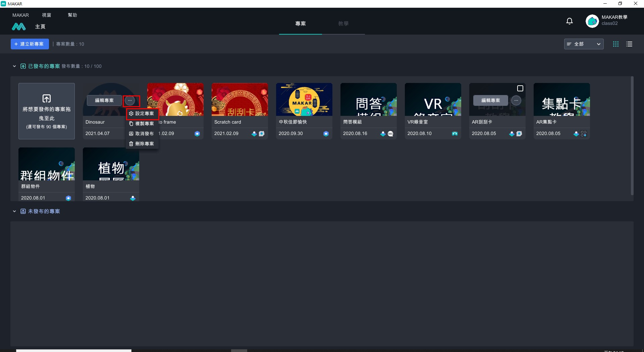Screen dimensions: 644x352
Task: Open the more options button on AR刮刮卡
Action: 516,100
